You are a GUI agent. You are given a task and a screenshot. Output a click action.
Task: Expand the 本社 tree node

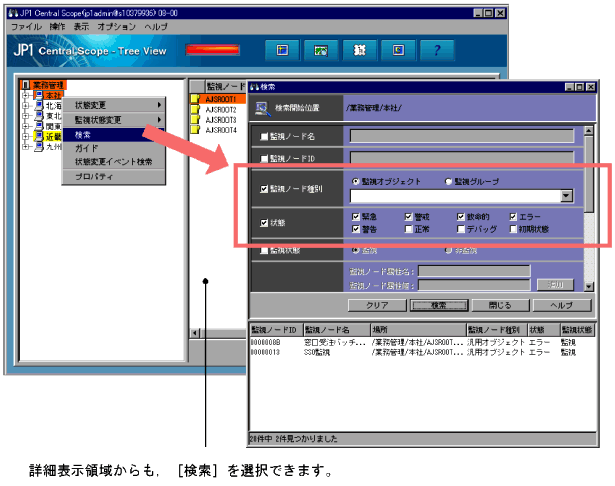[x=26, y=95]
